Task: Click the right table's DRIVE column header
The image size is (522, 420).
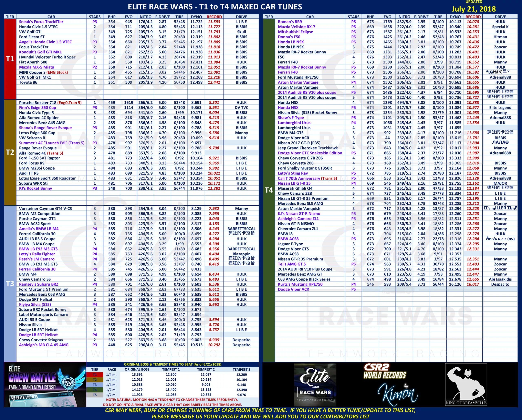Action: tap(500, 17)
